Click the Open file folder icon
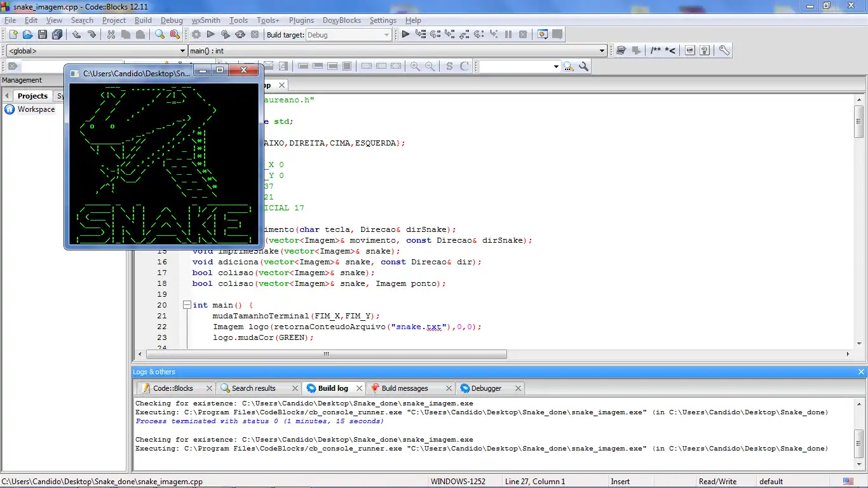This screenshot has width=868, height=488. click(x=27, y=34)
